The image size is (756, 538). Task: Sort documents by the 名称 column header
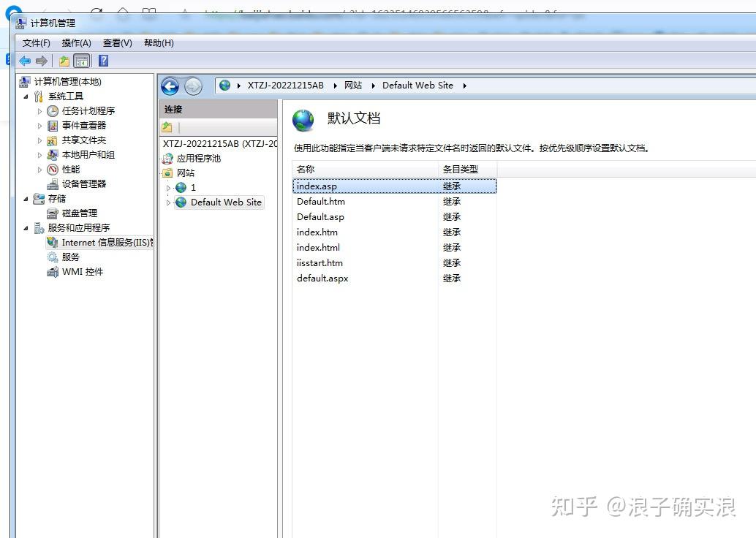307,169
